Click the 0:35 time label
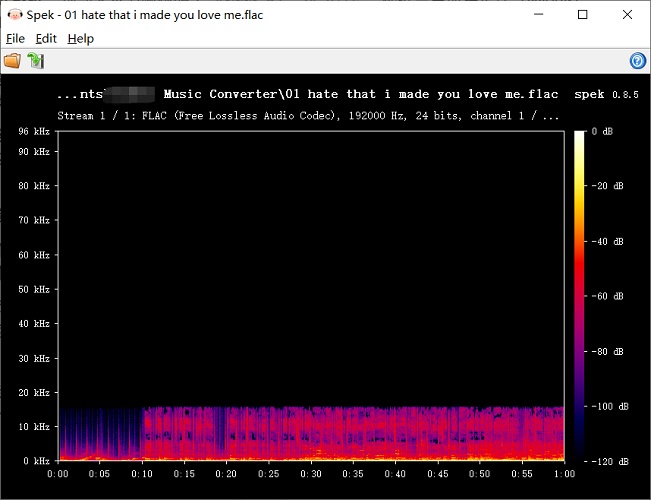 (x=353, y=474)
